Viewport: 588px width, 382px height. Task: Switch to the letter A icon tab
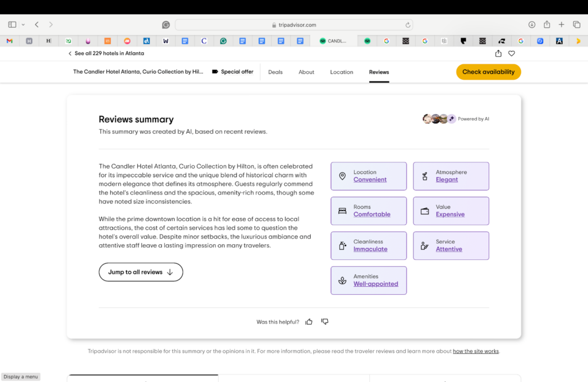559,41
